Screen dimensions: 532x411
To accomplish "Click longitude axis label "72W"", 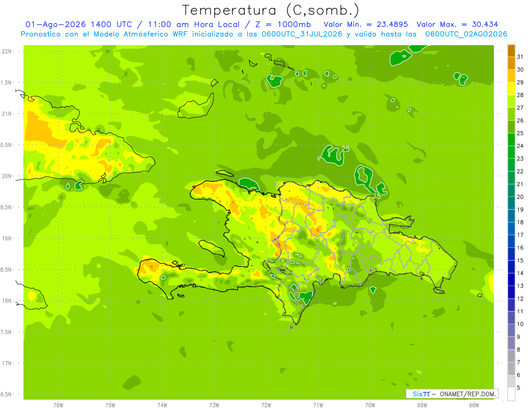I will click(266, 405).
